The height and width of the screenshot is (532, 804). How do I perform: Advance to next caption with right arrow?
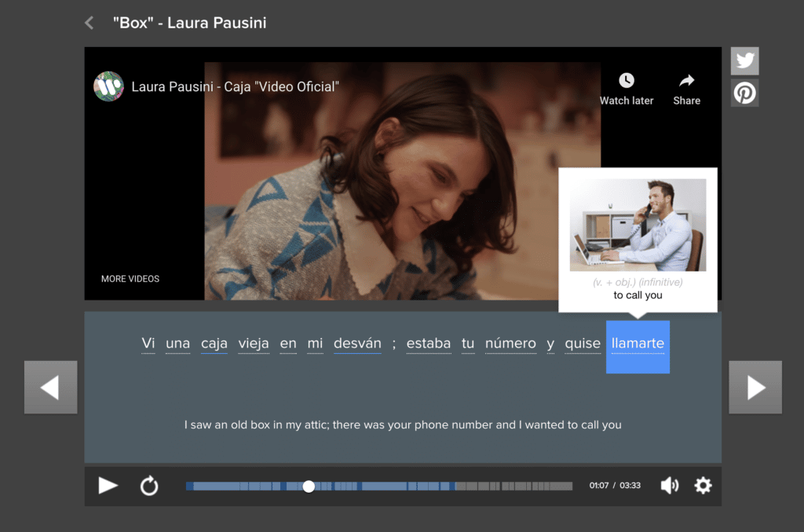[x=755, y=387]
